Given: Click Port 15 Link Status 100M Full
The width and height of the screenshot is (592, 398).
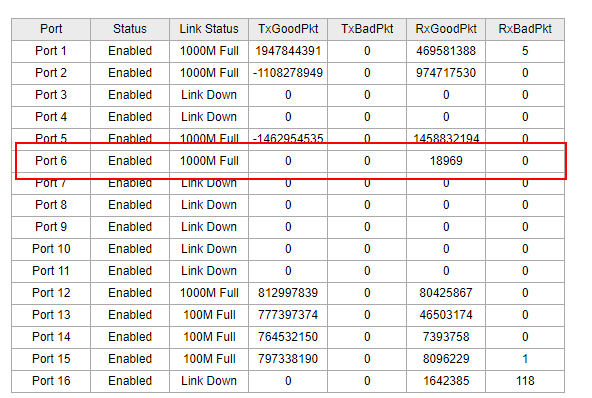Looking at the screenshot, I should (209, 359).
